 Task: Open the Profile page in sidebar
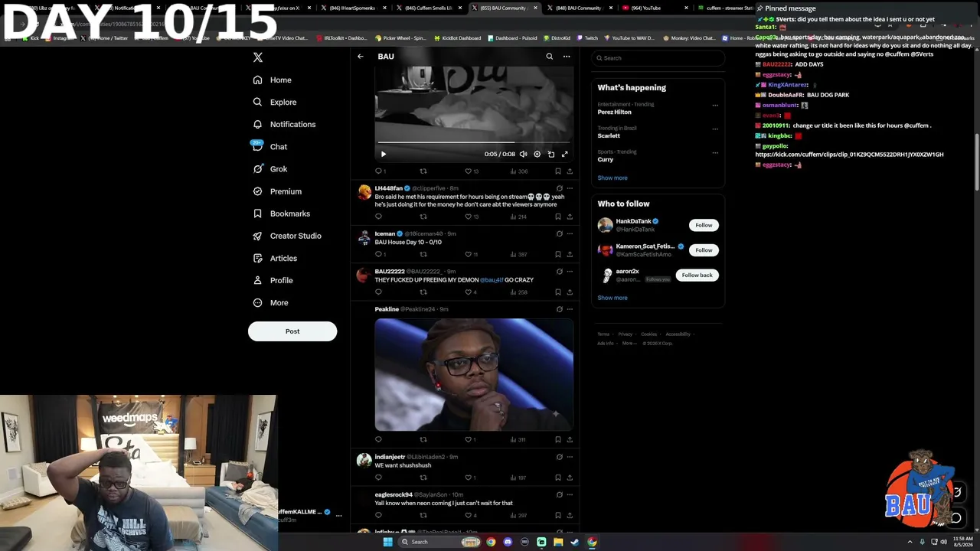[x=273, y=280]
